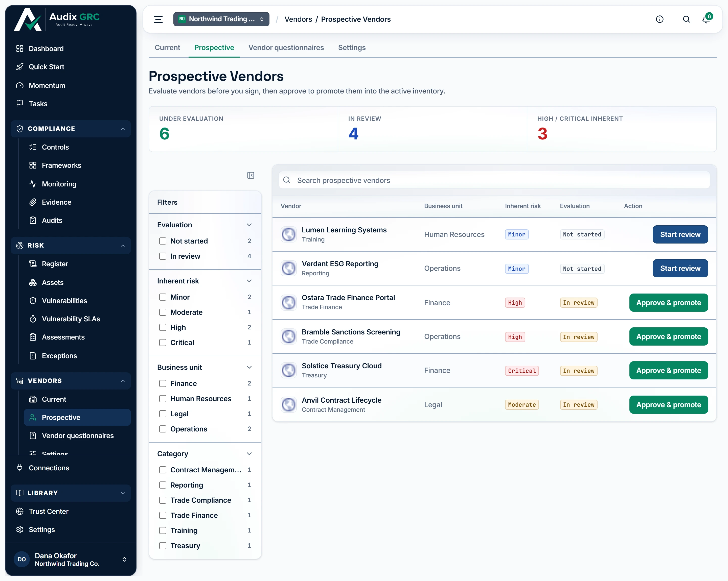Screen dimensions: 728x581
Task: Check the Not started evaluation filter
Action: 163,241
